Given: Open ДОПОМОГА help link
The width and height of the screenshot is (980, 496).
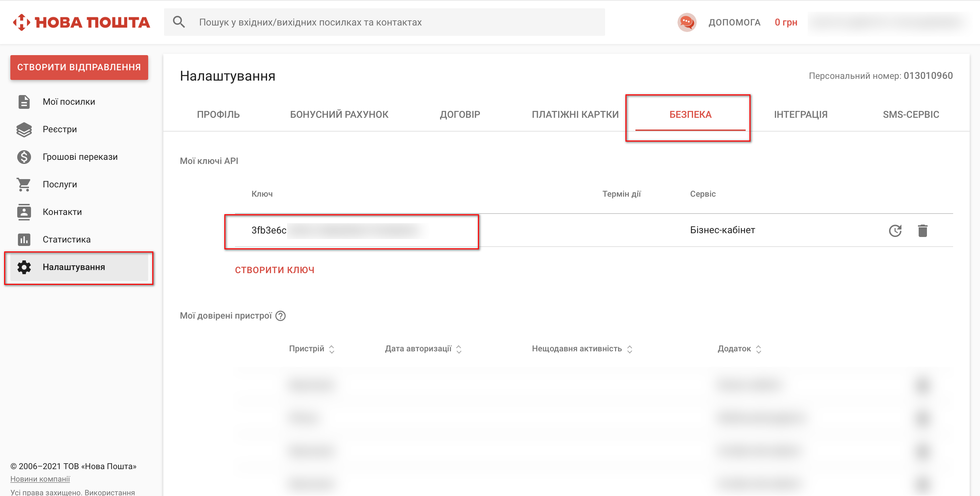Looking at the screenshot, I should (x=734, y=22).
